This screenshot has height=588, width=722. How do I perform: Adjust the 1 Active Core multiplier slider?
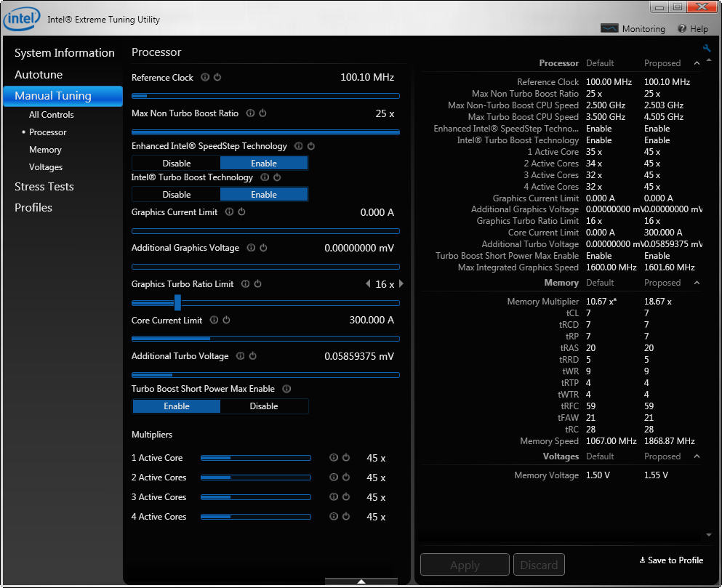click(x=255, y=458)
